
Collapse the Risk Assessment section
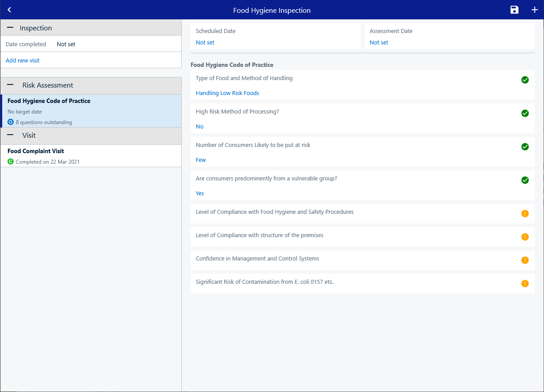coord(10,85)
